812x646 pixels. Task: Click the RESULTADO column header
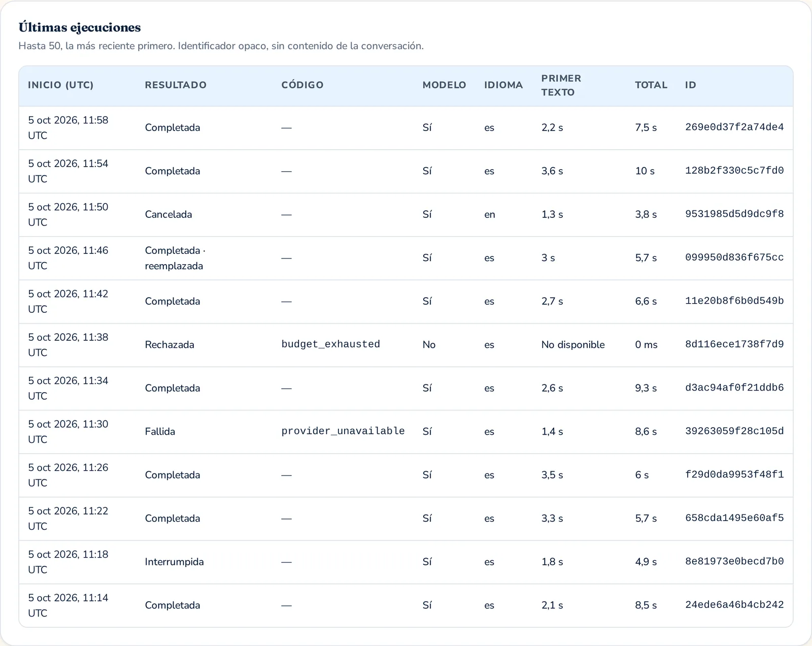176,85
